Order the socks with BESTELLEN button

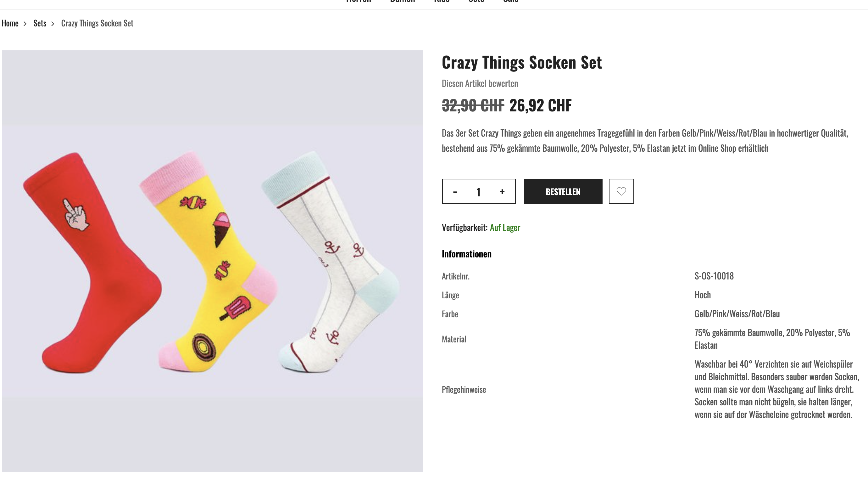point(563,191)
